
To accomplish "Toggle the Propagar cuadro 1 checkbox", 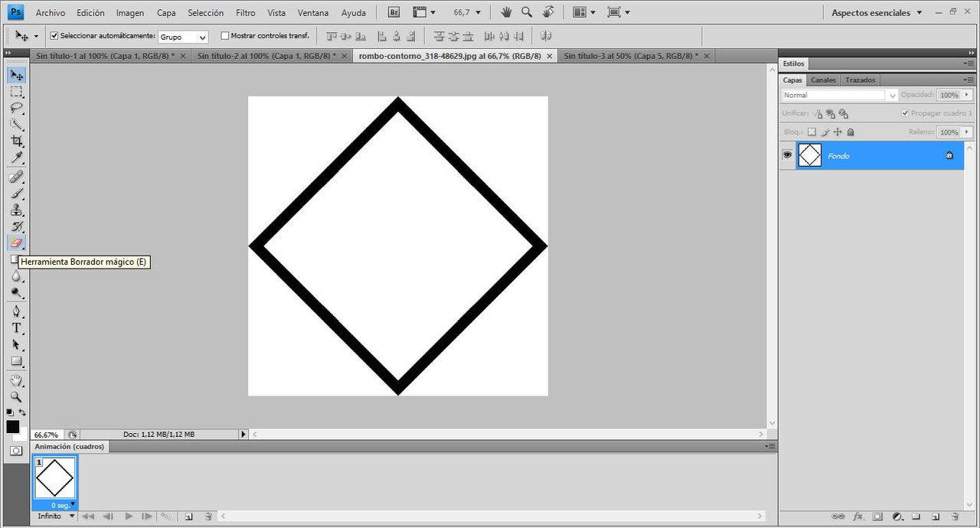I will [x=906, y=113].
